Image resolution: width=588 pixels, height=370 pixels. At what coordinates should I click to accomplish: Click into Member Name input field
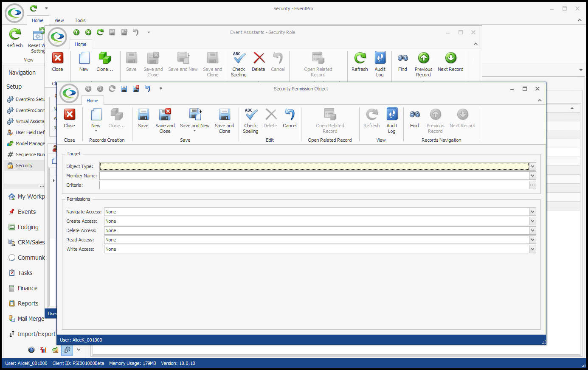point(314,176)
